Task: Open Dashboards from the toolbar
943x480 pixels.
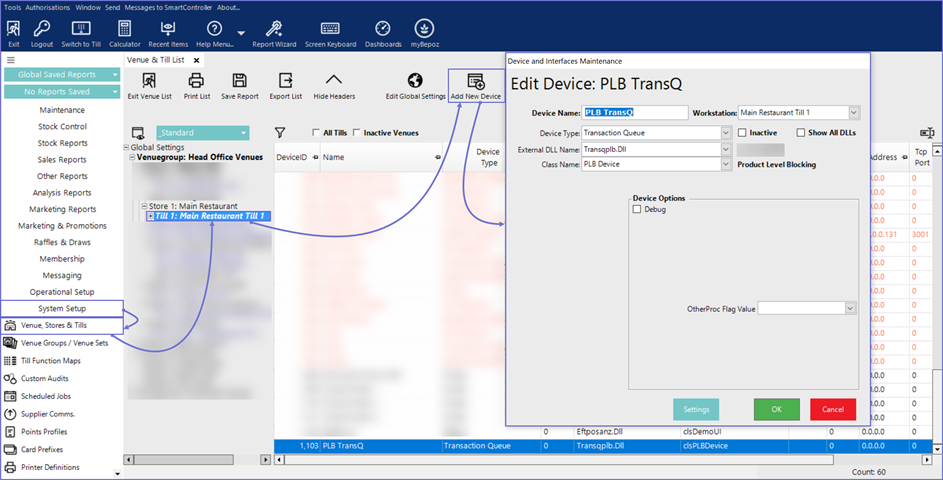Action: click(382, 30)
